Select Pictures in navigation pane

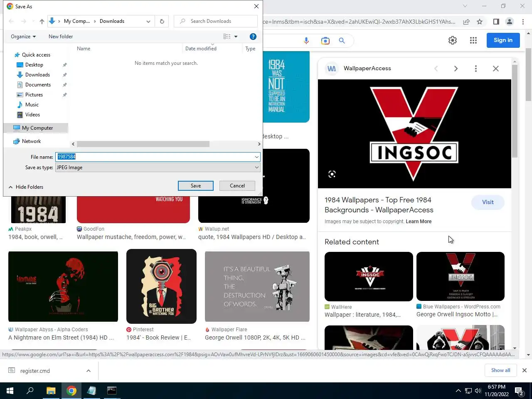[x=30, y=95]
